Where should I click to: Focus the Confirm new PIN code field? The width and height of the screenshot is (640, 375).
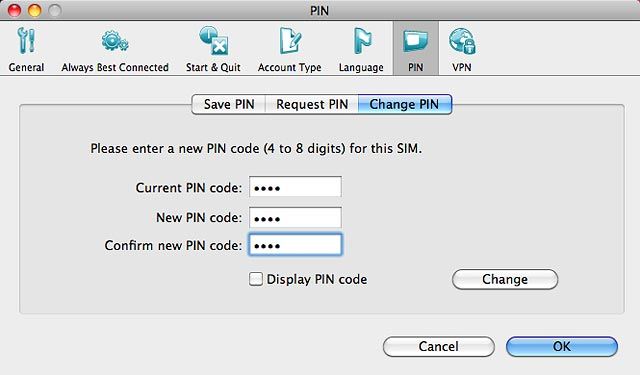[x=296, y=245]
